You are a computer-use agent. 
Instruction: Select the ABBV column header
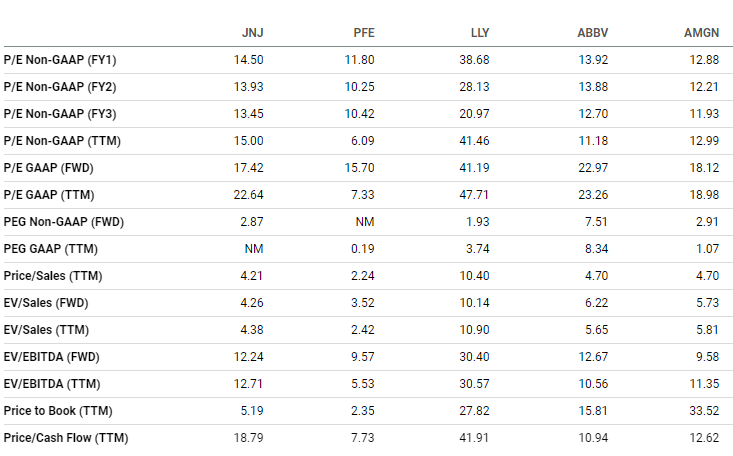click(593, 33)
